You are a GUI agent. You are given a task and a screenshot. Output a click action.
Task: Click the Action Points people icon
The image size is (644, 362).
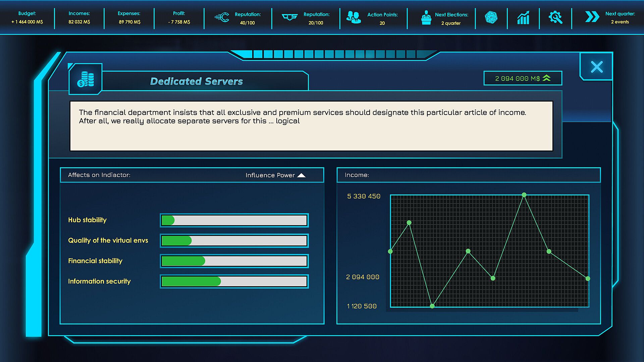coord(354,17)
